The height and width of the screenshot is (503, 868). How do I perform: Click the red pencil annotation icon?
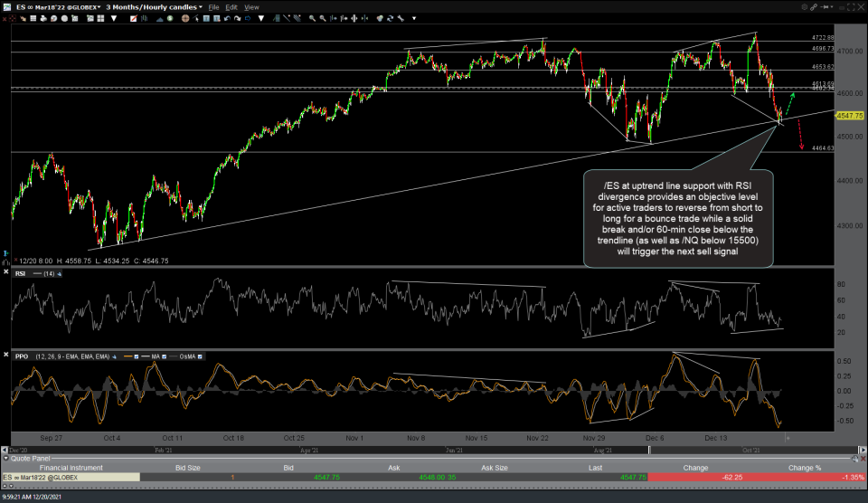coord(134,18)
